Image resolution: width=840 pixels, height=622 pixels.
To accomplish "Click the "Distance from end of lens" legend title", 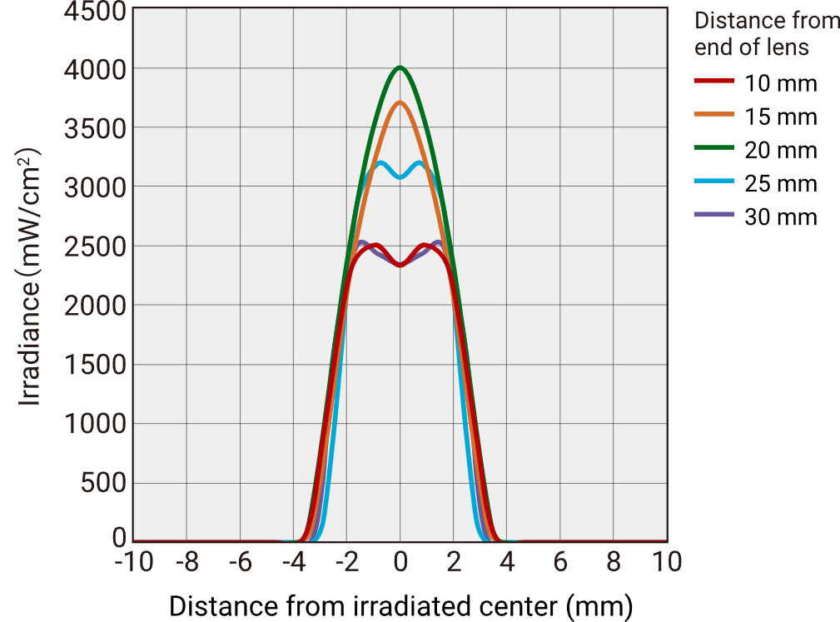I will click(x=766, y=34).
